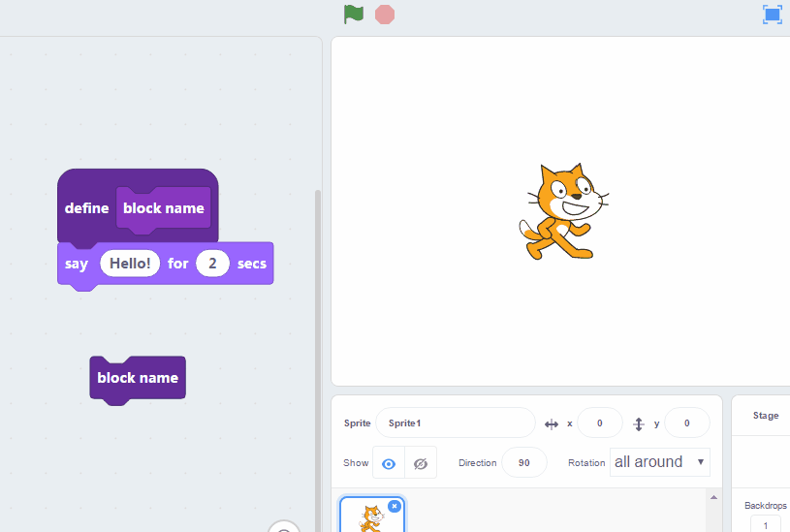Click the Direction label

(x=477, y=463)
